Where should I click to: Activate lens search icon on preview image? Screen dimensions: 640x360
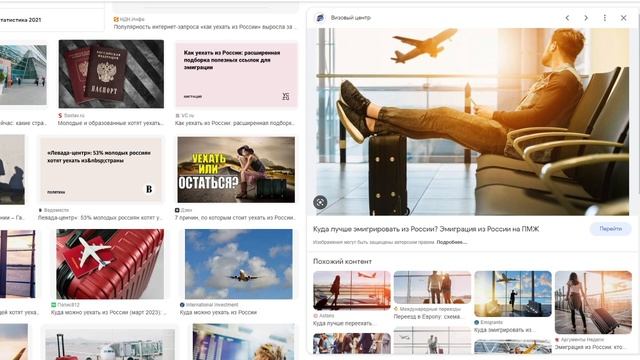pos(320,202)
